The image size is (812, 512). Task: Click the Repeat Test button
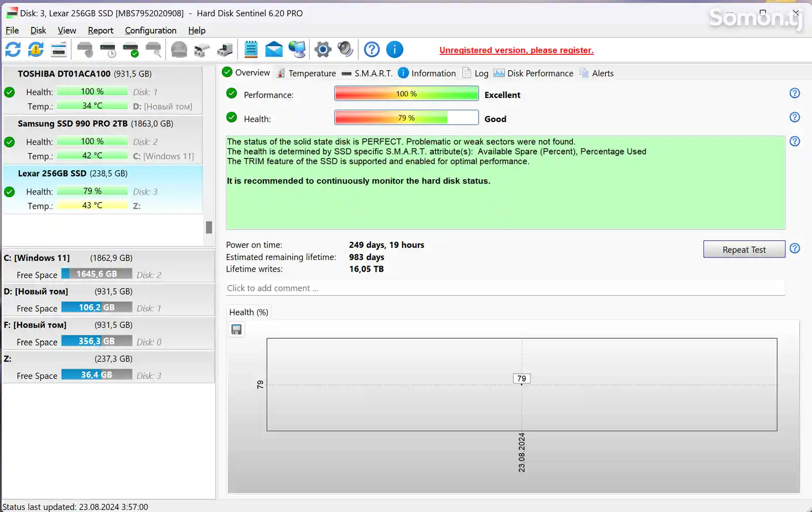click(x=744, y=249)
